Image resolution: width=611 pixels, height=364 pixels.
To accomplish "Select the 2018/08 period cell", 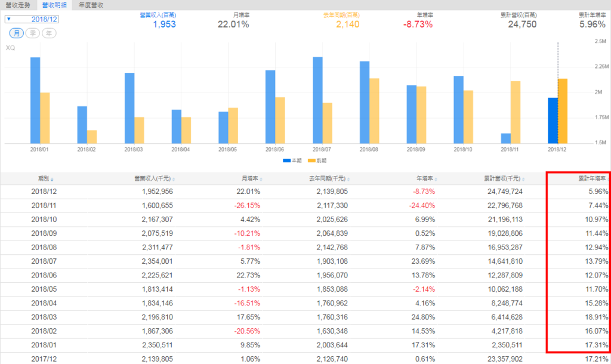I will (x=44, y=247).
